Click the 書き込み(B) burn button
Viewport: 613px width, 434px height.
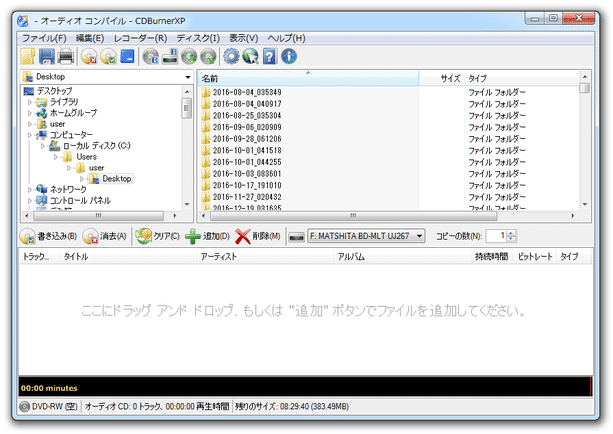tap(48, 236)
